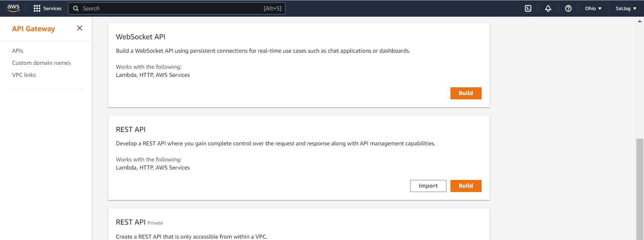Open the AWS Services menu

click(x=47, y=8)
